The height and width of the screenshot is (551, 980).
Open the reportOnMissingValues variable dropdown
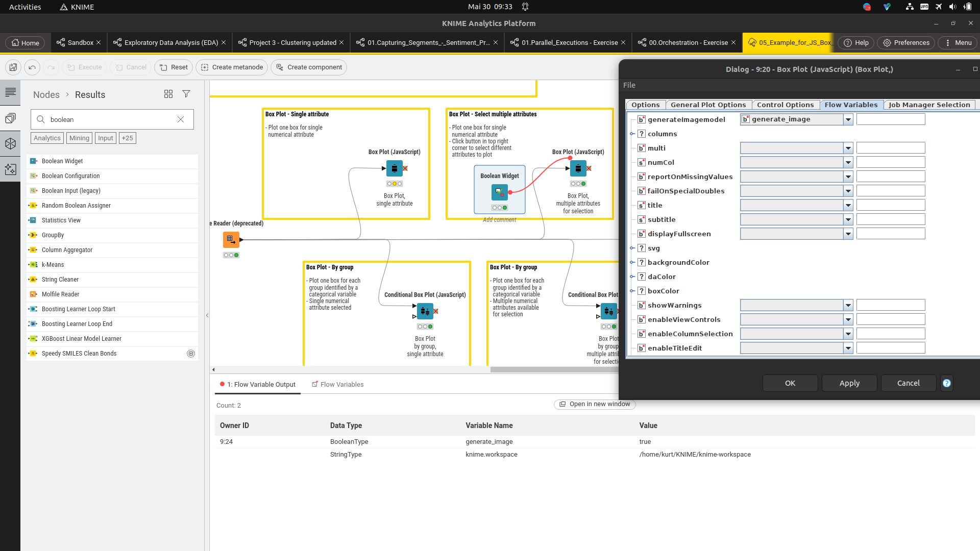coord(848,177)
